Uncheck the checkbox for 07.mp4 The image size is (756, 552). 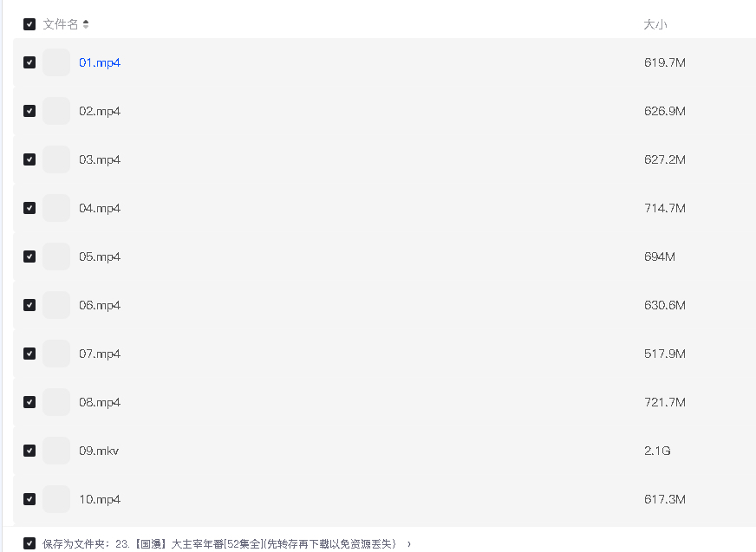29,354
